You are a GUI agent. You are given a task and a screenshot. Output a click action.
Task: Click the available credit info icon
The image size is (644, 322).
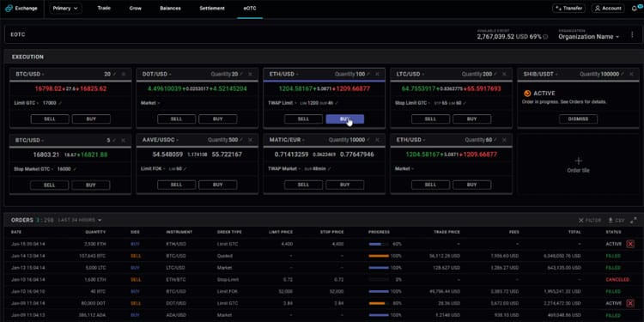coord(545,37)
